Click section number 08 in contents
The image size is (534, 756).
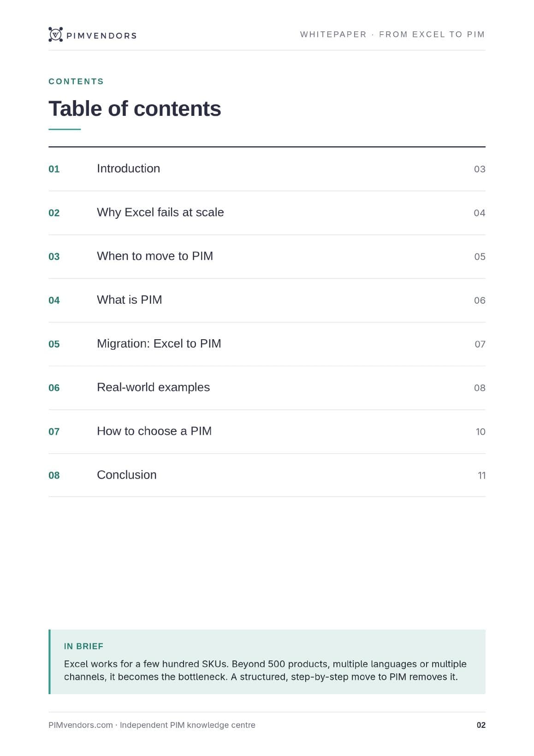[x=54, y=475]
